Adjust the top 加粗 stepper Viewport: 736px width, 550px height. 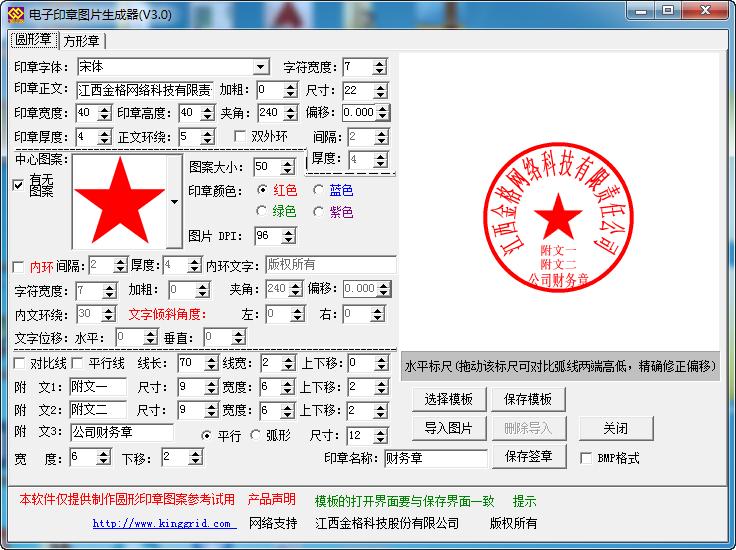click(291, 90)
